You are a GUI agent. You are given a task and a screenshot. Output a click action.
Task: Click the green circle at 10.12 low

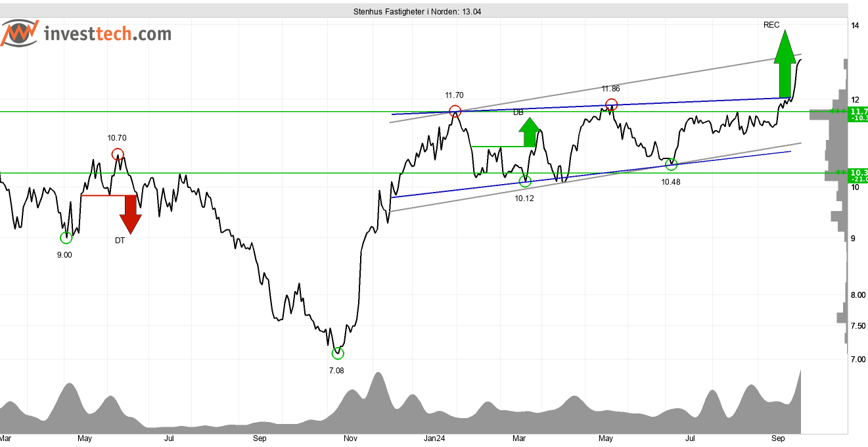524,181
